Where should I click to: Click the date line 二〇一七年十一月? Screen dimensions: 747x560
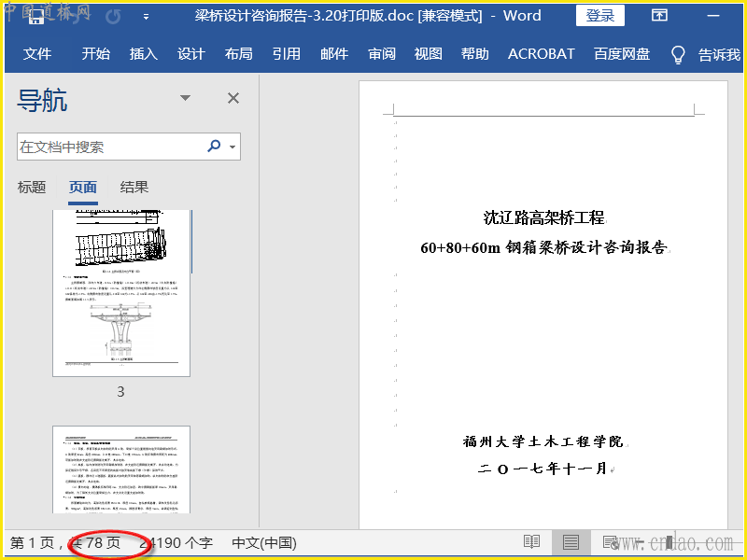pyautogui.click(x=543, y=469)
